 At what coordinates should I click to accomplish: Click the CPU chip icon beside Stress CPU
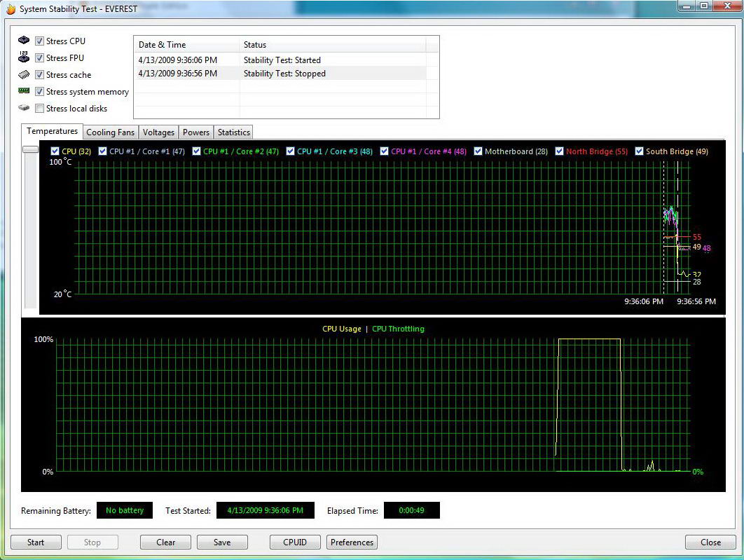pos(24,40)
